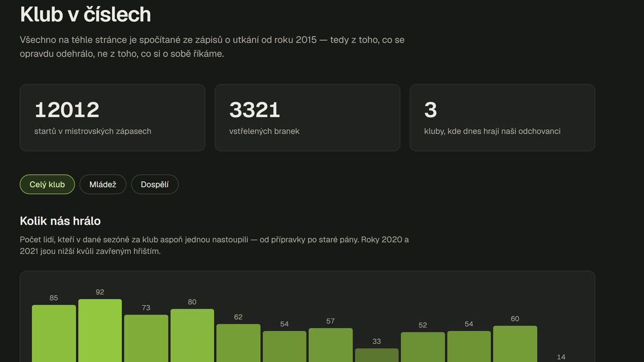Click the 3 clubs stat card

click(x=502, y=117)
